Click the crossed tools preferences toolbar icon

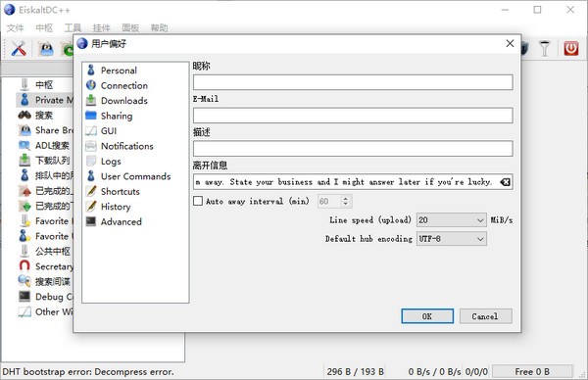pyautogui.click(x=19, y=49)
